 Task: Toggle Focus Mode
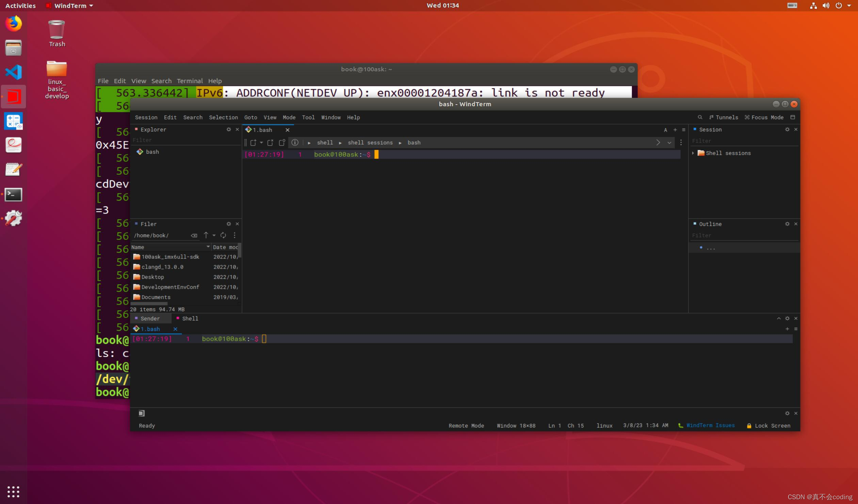coord(764,117)
